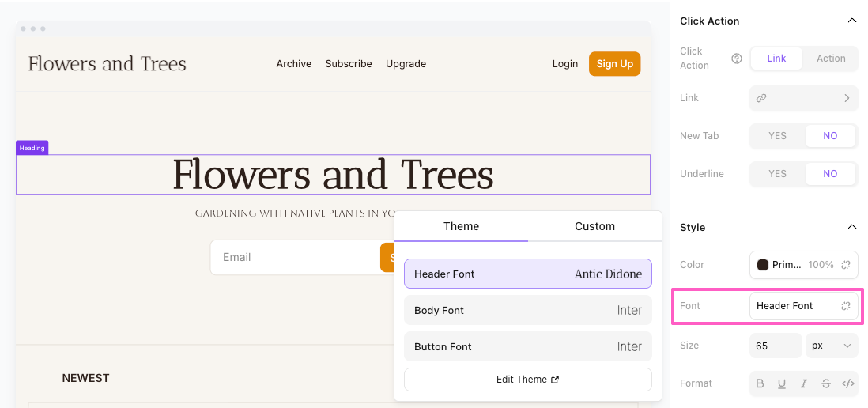The image size is (868, 408).
Task: Collapse the Click Action section
Action: click(851, 21)
